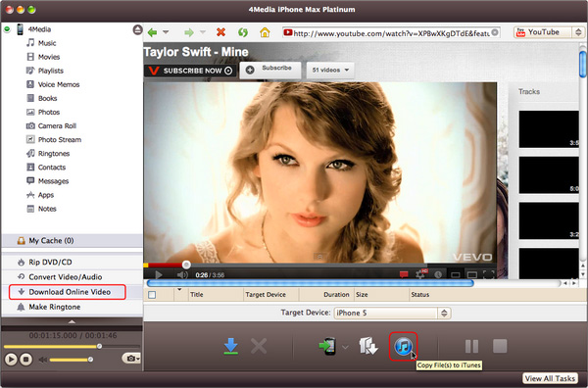Open the back history dropdown arrow
The width and height of the screenshot is (588, 388).
[x=166, y=32]
